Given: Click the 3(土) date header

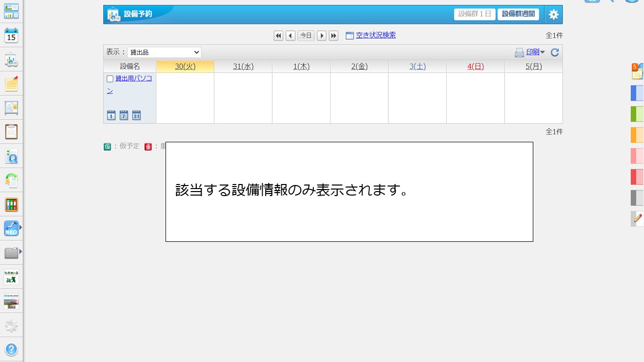Looking at the screenshot, I should point(418,66).
